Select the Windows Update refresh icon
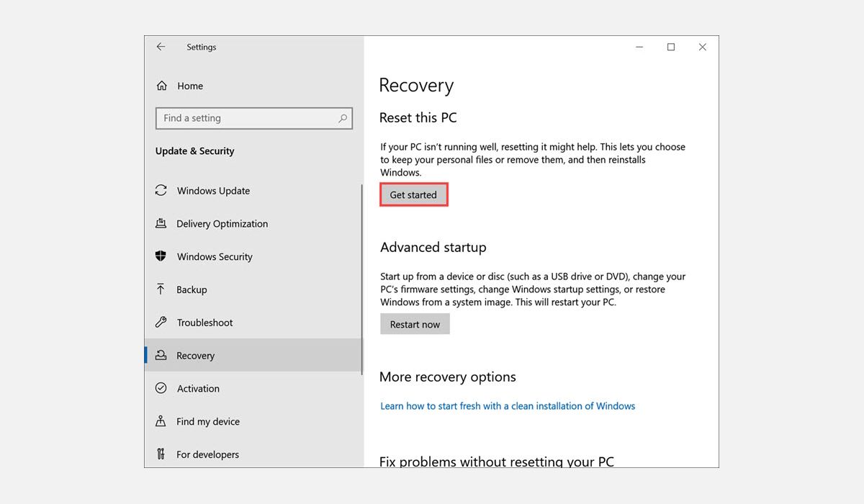This screenshot has height=504, width=864. pos(161,190)
